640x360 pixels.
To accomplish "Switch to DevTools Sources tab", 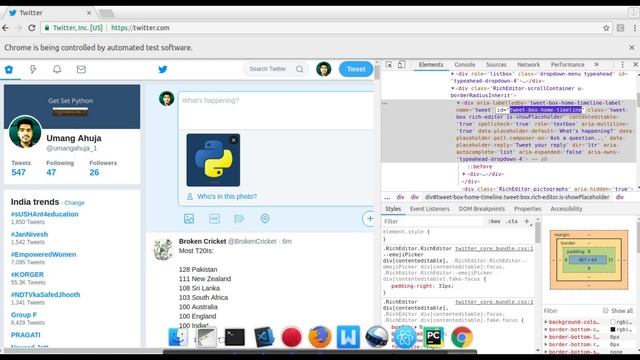I will (496, 65).
